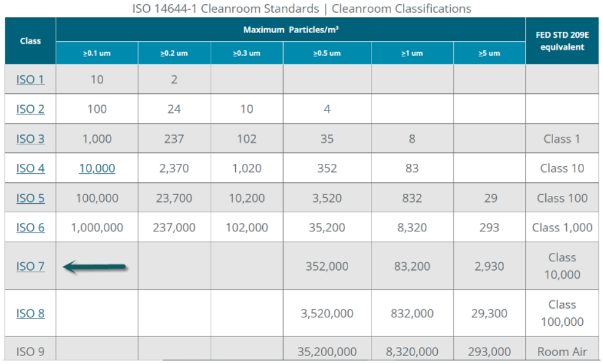
Task: Select the ≥0.1 um column header
Action: pos(97,53)
